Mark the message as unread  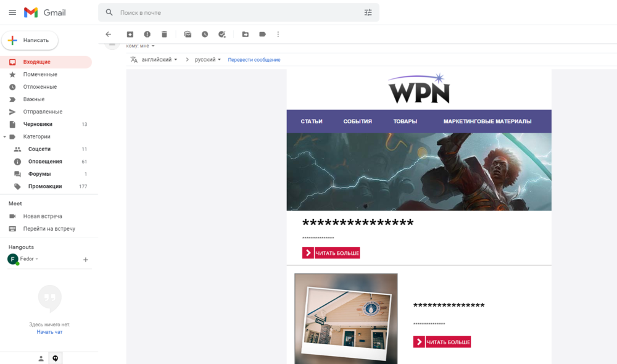pos(188,35)
